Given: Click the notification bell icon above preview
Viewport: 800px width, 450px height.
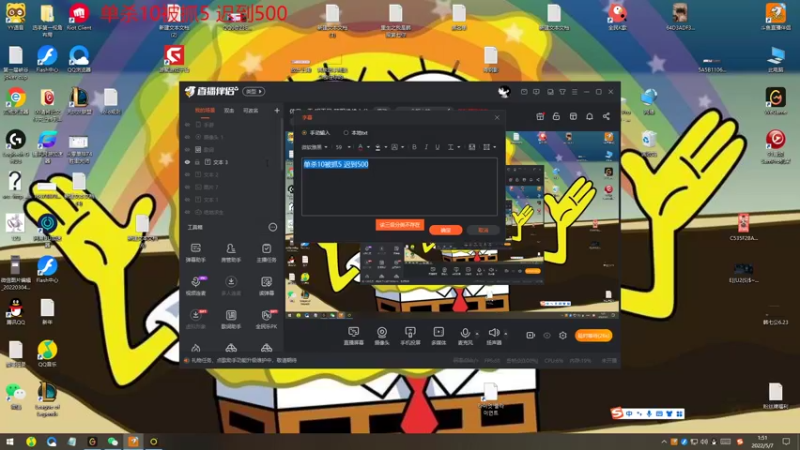Looking at the screenshot, I should (x=589, y=116).
